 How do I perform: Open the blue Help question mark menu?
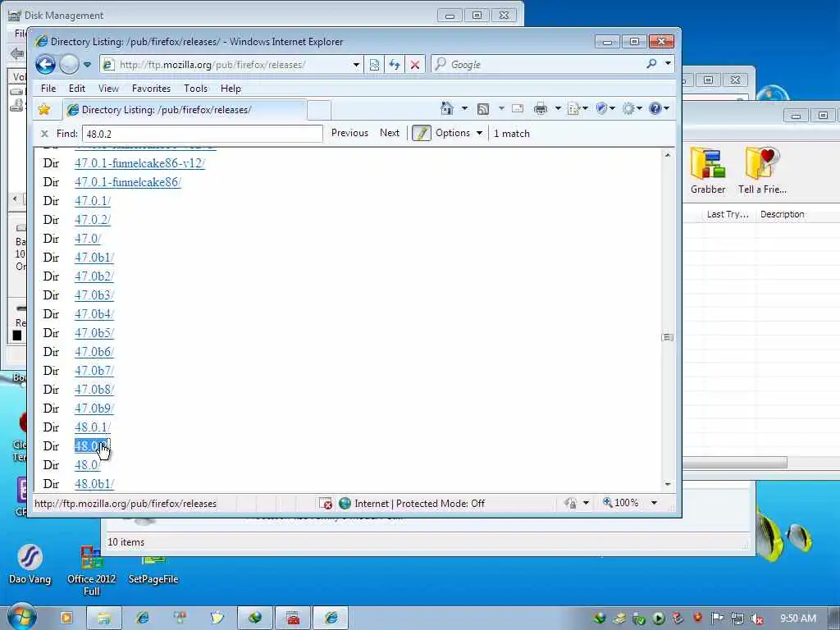click(x=659, y=109)
